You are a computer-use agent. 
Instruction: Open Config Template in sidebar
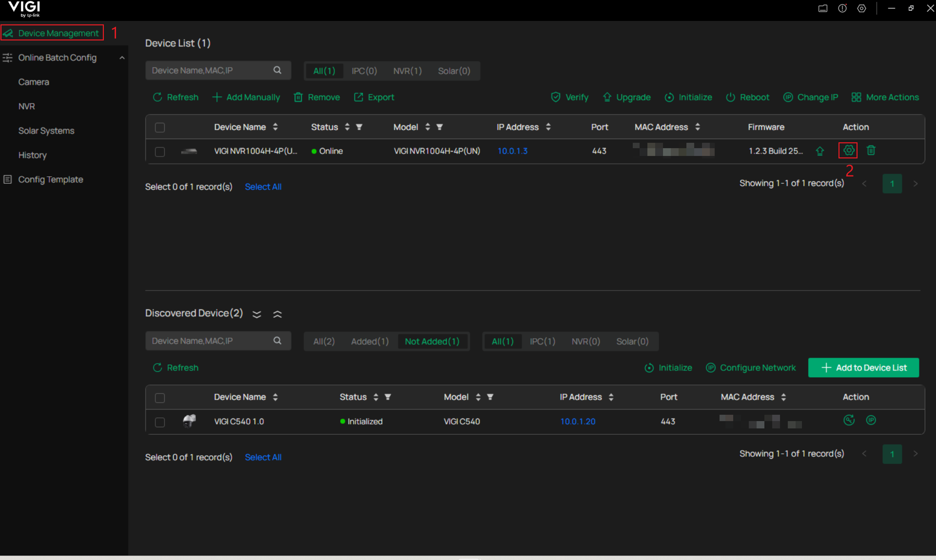[43, 180]
